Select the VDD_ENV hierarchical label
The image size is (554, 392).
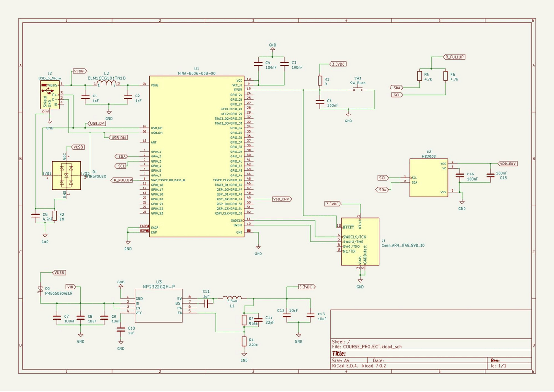(x=282, y=199)
